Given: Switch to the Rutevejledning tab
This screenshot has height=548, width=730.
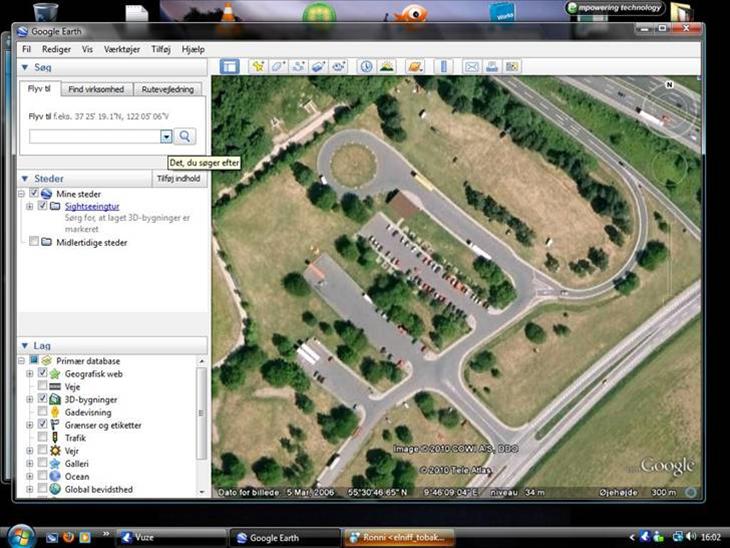Looking at the screenshot, I should coord(167,90).
